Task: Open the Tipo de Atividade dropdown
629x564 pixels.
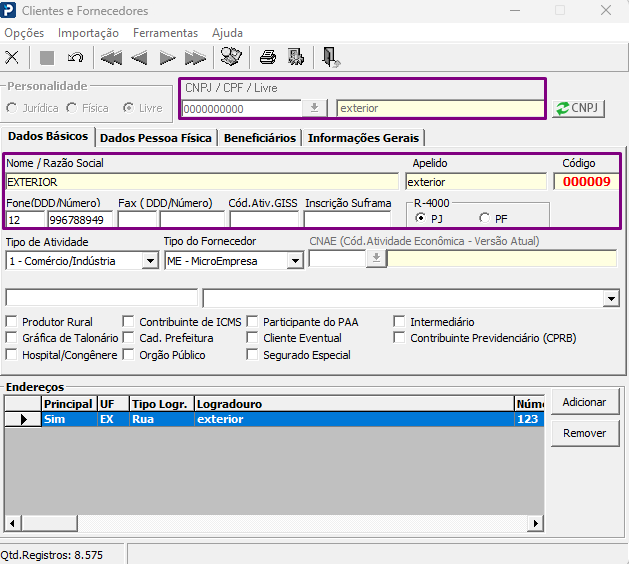Action: pyautogui.click(x=150, y=261)
